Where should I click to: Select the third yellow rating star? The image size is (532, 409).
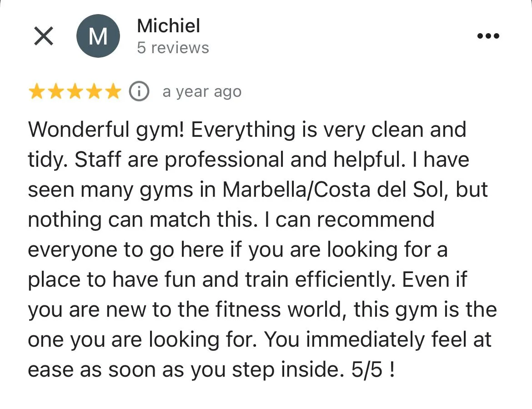pyautogui.click(x=75, y=91)
